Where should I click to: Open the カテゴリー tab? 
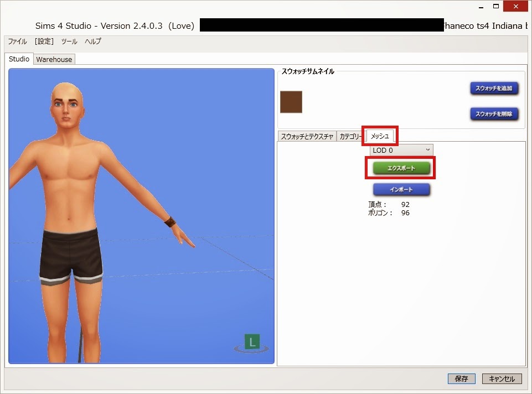(x=350, y=136)
